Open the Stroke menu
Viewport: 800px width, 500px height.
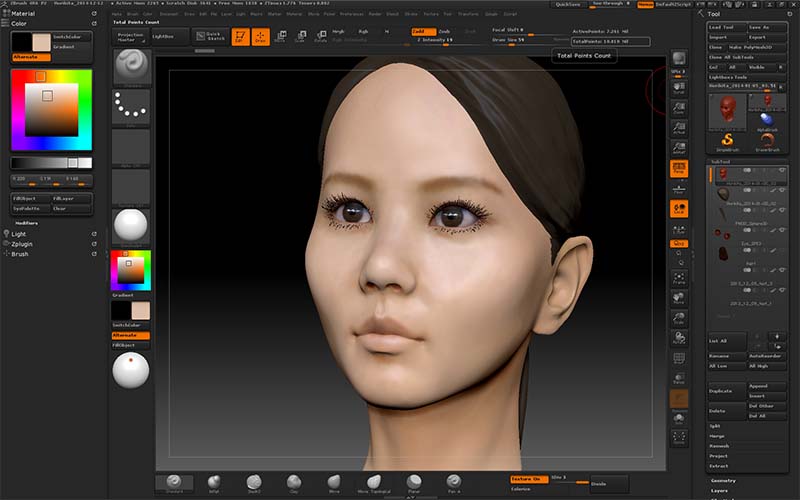[x=411, y=14]
